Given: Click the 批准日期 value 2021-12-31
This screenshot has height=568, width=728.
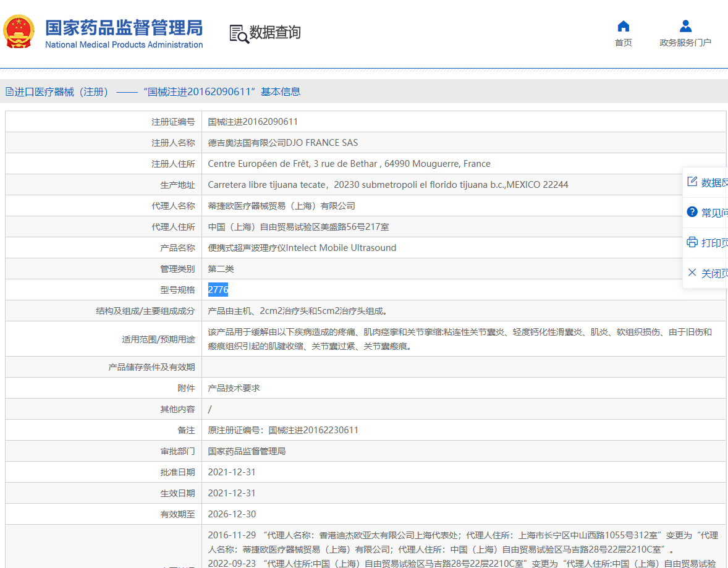Looking at the screenshot, I should tap(232, 472).
